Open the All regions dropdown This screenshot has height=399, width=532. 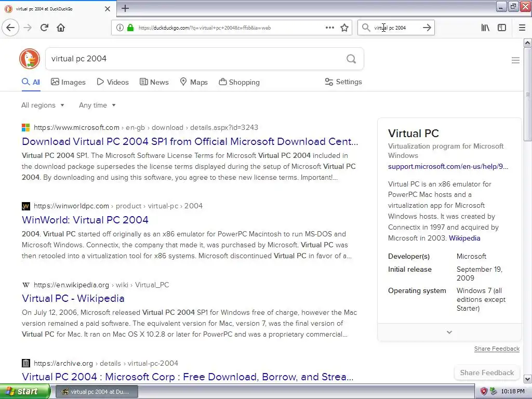(x=43, y=105)
